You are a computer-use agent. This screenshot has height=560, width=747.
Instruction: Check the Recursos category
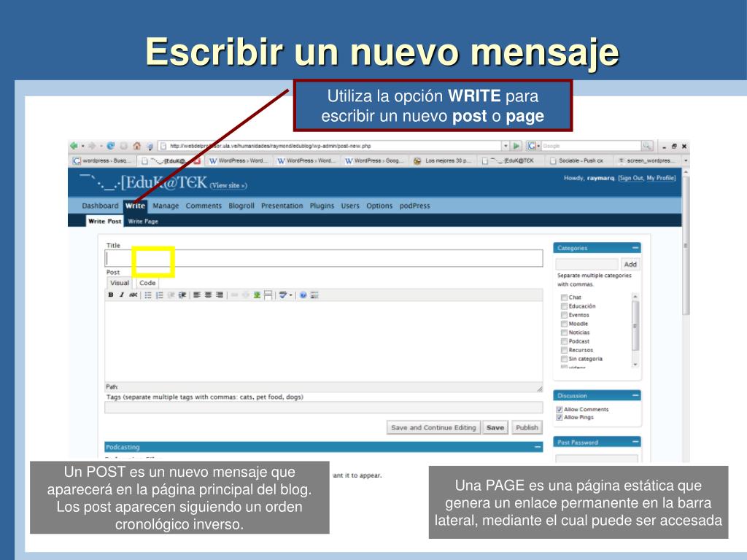(x=564, y=350)
